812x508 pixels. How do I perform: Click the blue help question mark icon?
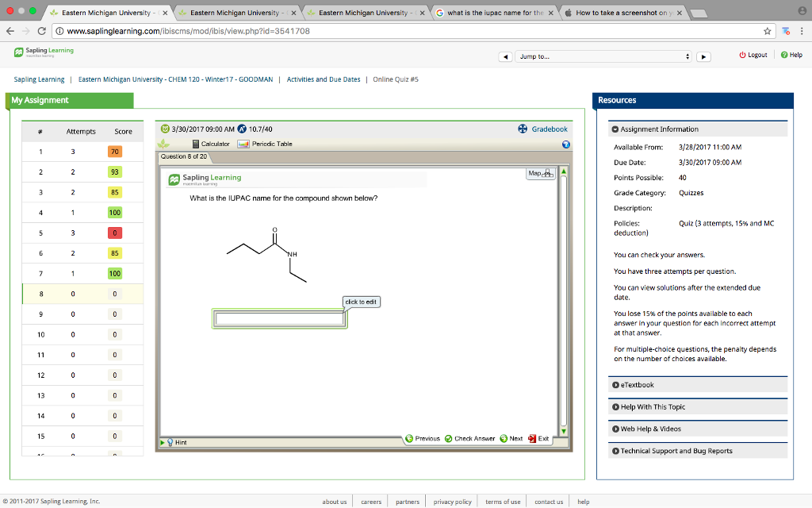[566, 144]
